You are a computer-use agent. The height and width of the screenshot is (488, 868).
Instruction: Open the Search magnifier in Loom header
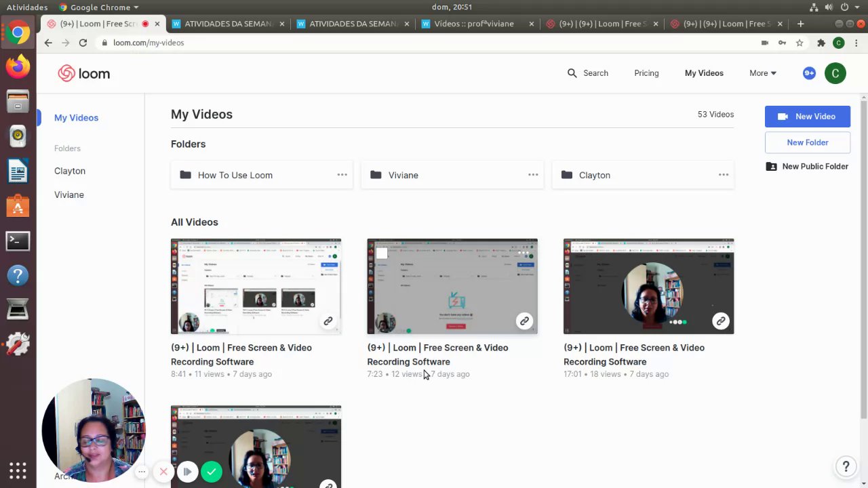point(572,73)
